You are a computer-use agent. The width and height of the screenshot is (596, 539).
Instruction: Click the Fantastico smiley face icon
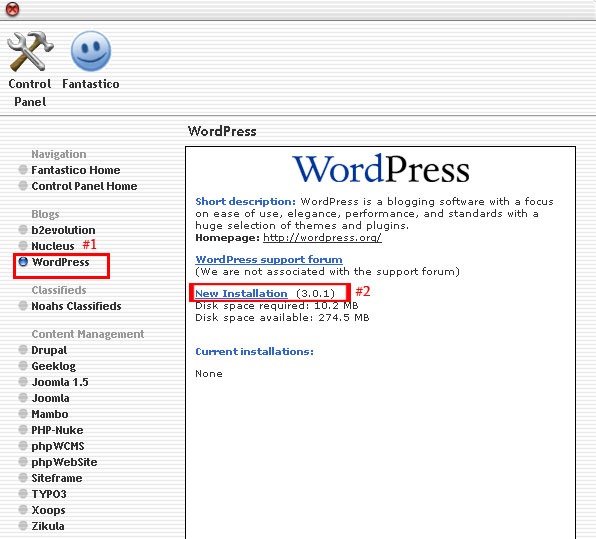(x=91, y=51)
